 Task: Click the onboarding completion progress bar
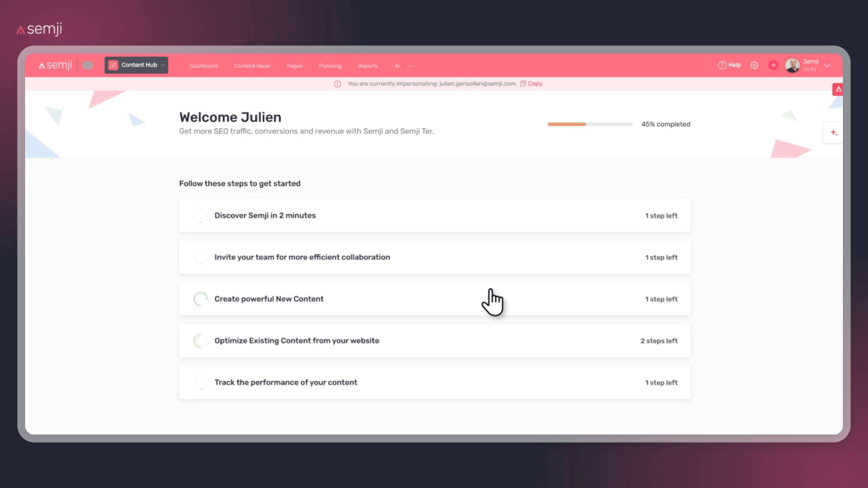(x=590, y=125)
